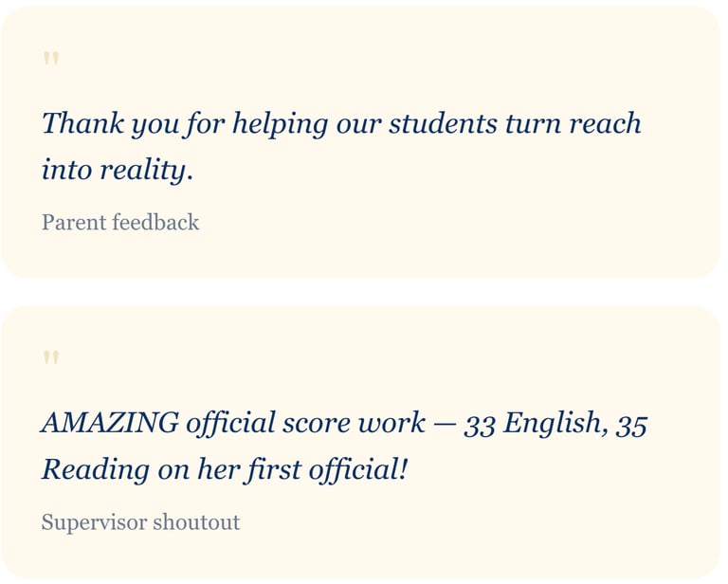Click the quotation mark icon above the parent feedback quote
Viewport: 728px width, 584px height.
[x=51, y=61]
